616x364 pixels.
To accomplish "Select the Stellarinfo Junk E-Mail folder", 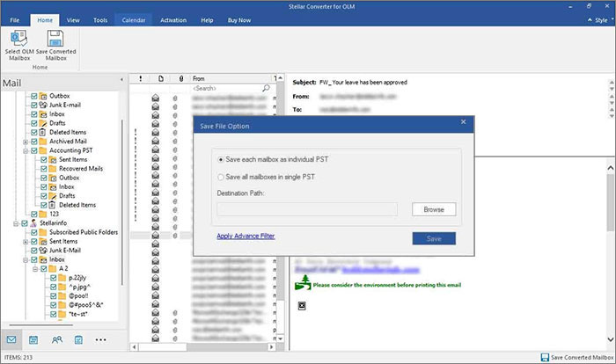I will (65, 250).
